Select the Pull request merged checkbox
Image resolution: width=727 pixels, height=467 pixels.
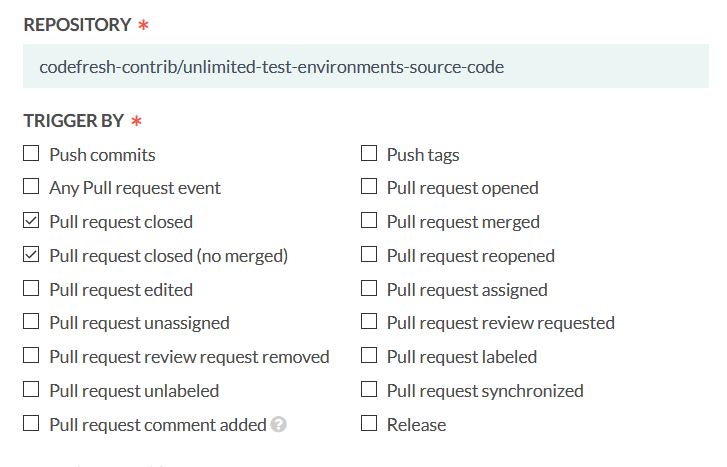pos(369,221)
